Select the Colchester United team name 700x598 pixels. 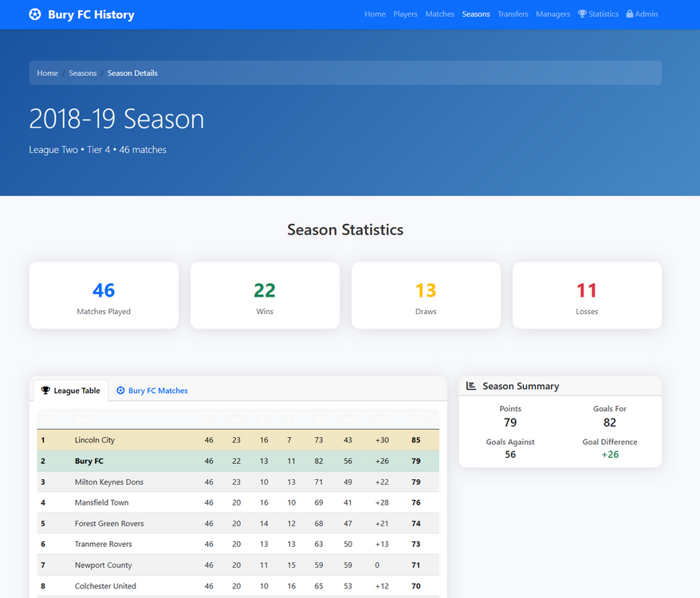click(x=105, y=586)
